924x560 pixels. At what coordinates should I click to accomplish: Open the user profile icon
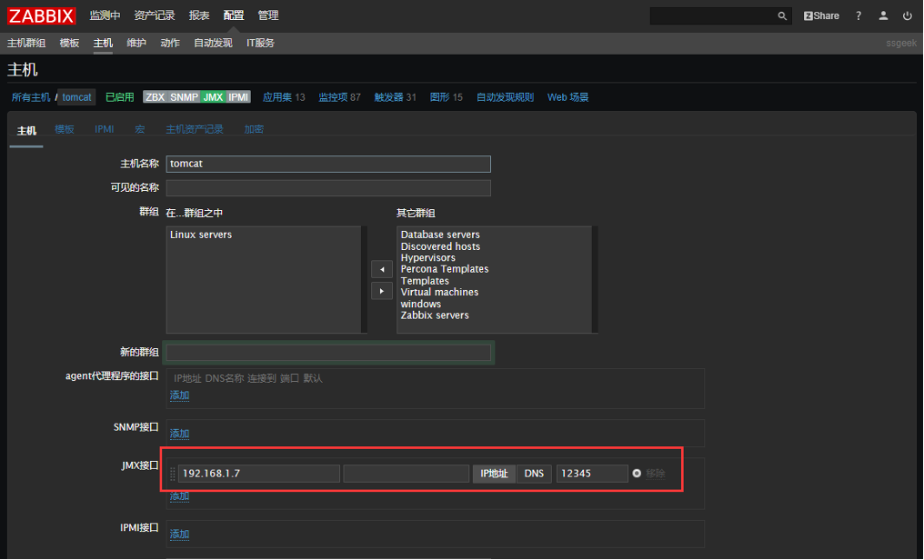point(883,15)
